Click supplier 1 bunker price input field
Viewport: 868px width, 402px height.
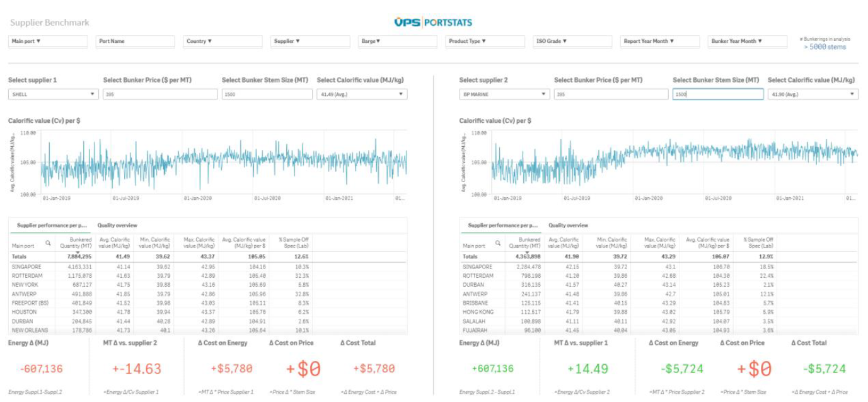[160, 95]
